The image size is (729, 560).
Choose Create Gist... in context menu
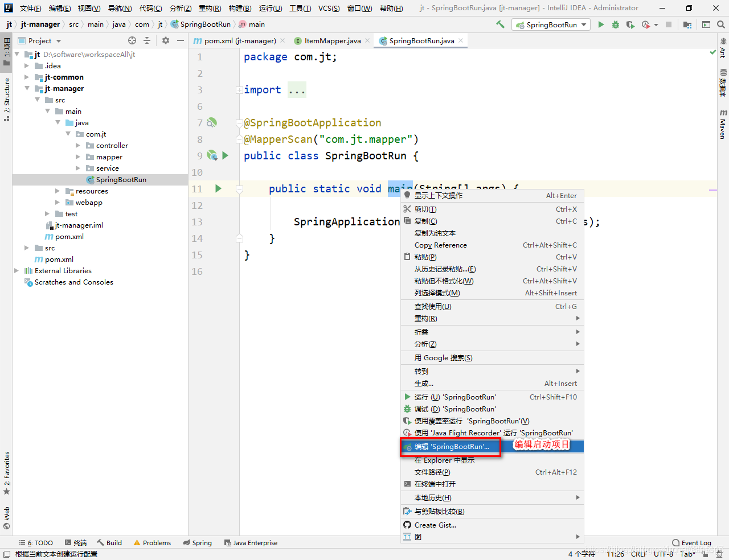point(492,525)
